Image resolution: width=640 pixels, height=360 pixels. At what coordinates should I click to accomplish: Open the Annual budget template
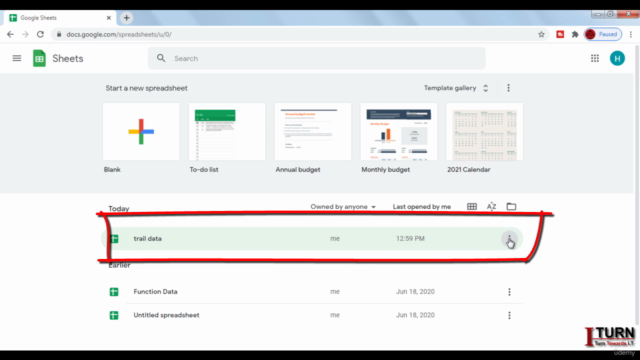tap(313, 131)
